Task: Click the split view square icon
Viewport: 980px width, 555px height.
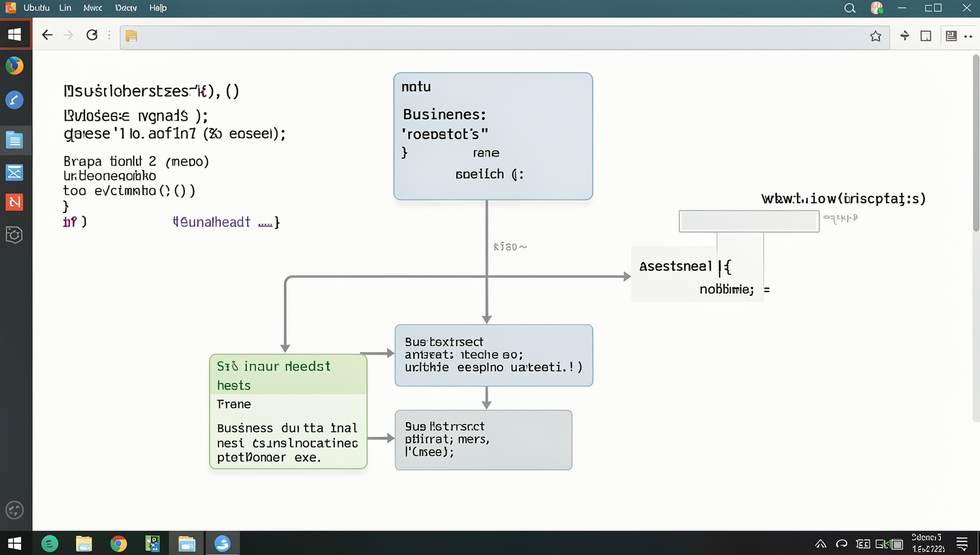Action: [x=926, y=36]
